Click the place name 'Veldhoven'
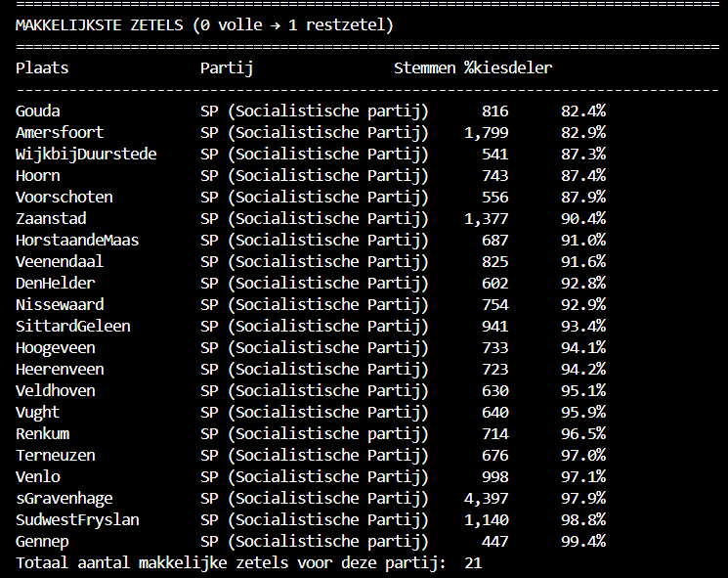The height and width of the screenshot is (578, 728). (x=56, y=391)
